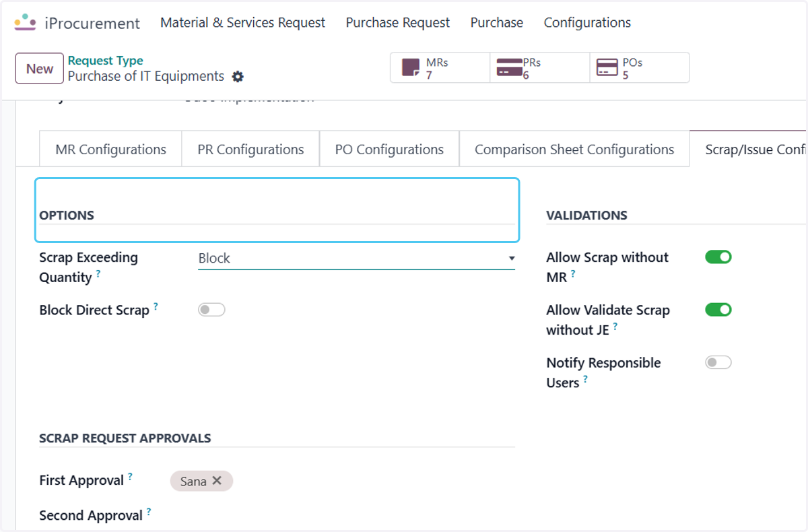Click the Second Approval label
The height and width of the screenshot is (532, 808).
tap(91, 516)
